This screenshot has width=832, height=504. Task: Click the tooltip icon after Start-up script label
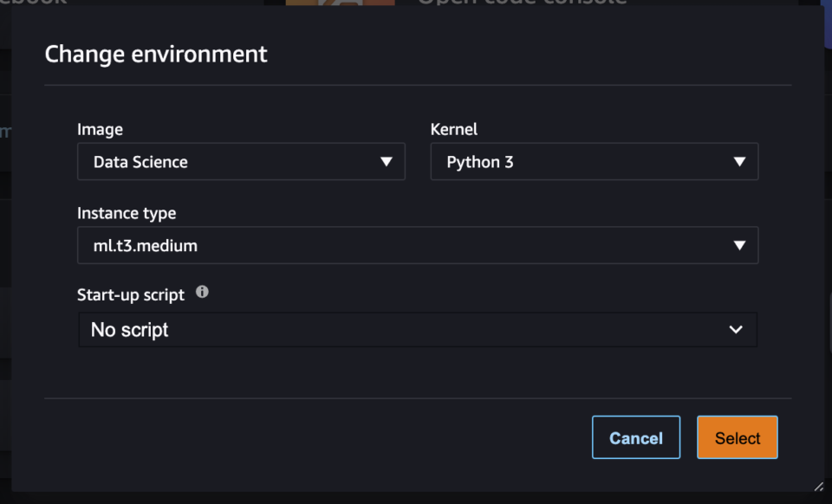point(202,293)
